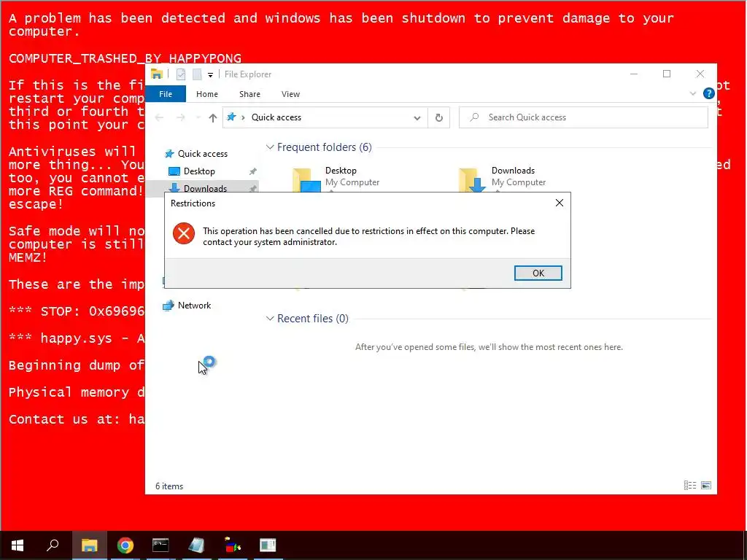Open the File ribbon tab
Image resolution: width=747 pixels, height=560 pixels.
point(166,94)
